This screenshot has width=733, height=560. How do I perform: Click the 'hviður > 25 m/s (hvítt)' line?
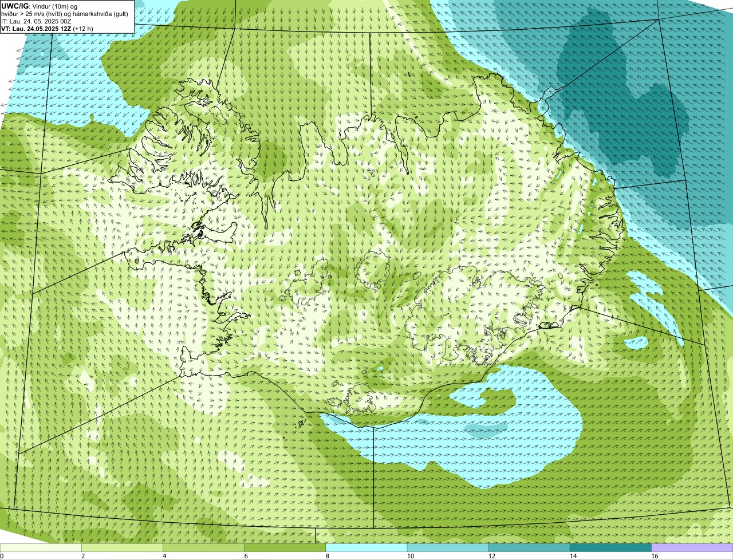tap(65, 14)
